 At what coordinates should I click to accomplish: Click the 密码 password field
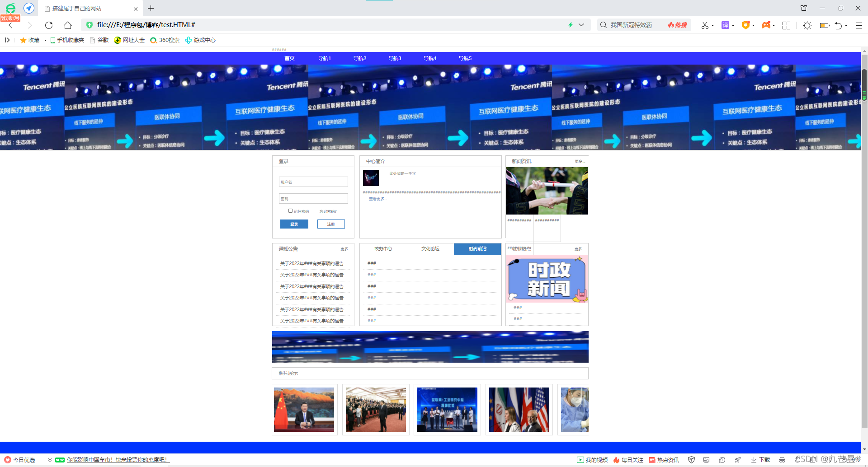(x=313, y=199)
